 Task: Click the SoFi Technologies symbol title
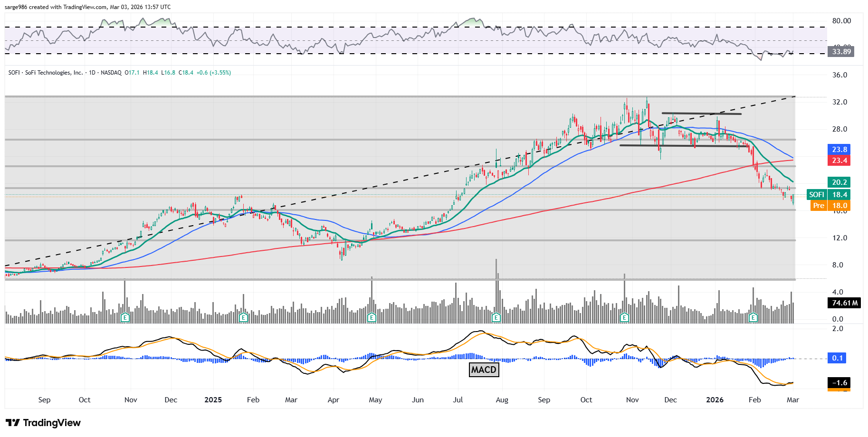(x=46, y=73)
